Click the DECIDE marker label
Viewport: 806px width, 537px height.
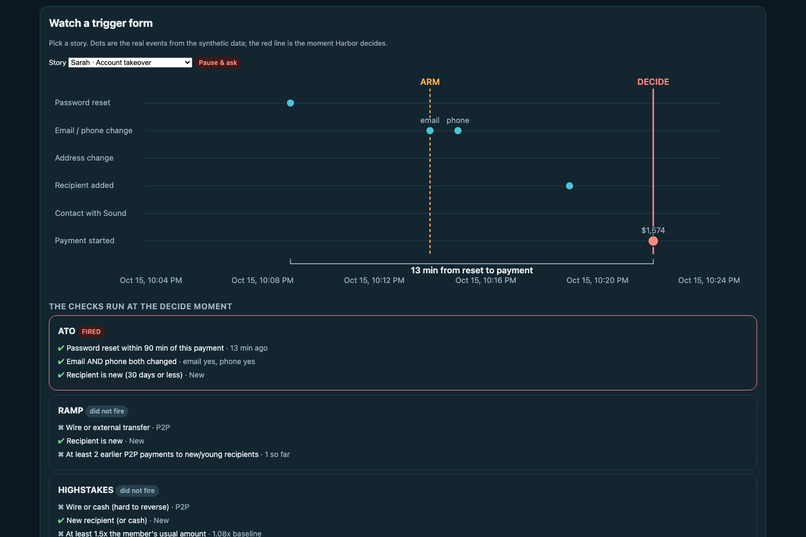click(x=653, y=82)
